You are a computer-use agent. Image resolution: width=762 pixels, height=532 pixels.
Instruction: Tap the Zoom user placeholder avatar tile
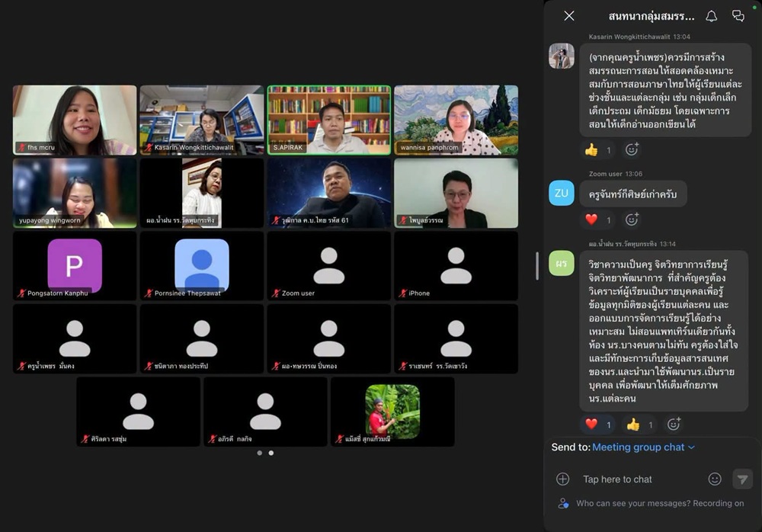click(329, 266)
